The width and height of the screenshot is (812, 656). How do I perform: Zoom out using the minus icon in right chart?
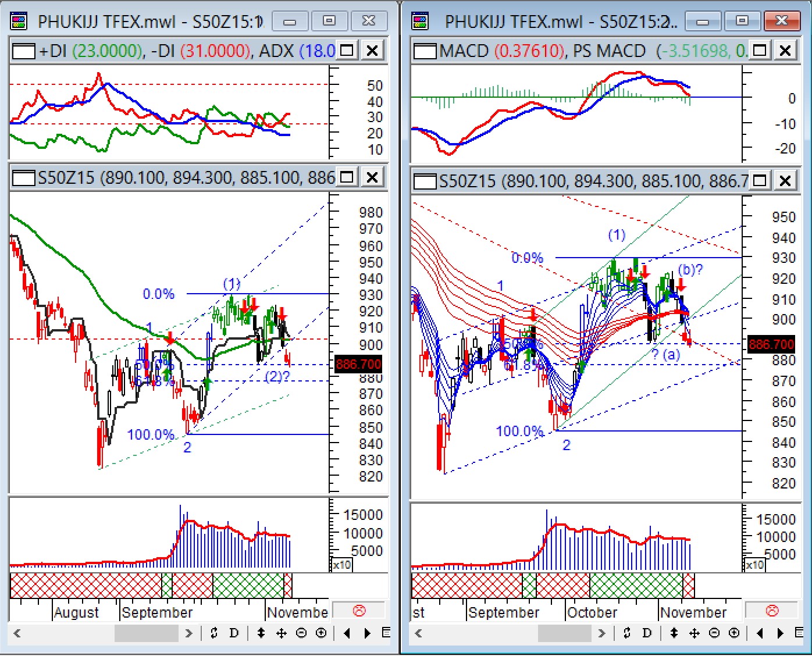[714, 633]
